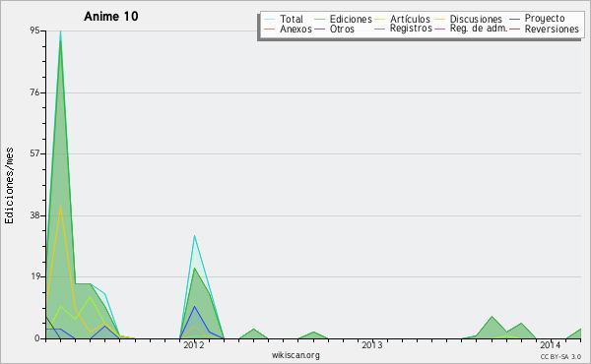Click the 76 y-axis value
Screen dimensions: 591x364
[x=34, y=92]
